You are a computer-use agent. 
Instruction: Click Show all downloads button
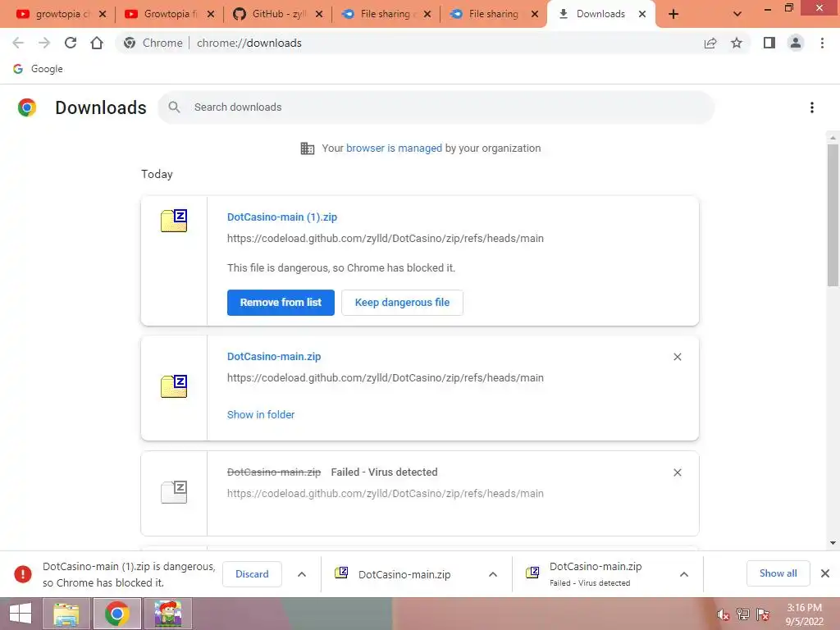coord(778,573)
